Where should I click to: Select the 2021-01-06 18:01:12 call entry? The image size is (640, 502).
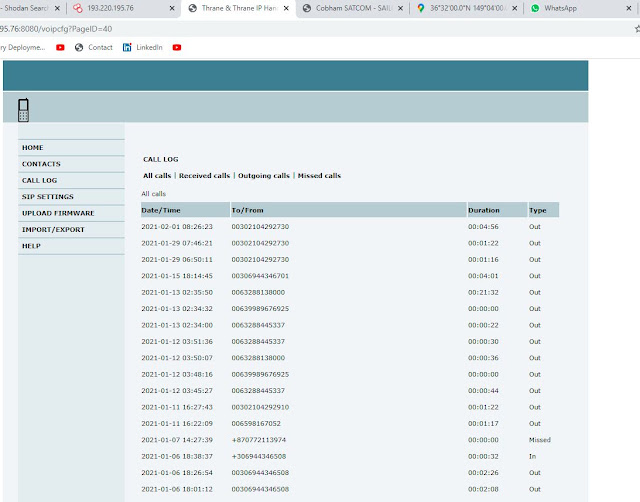350,489
